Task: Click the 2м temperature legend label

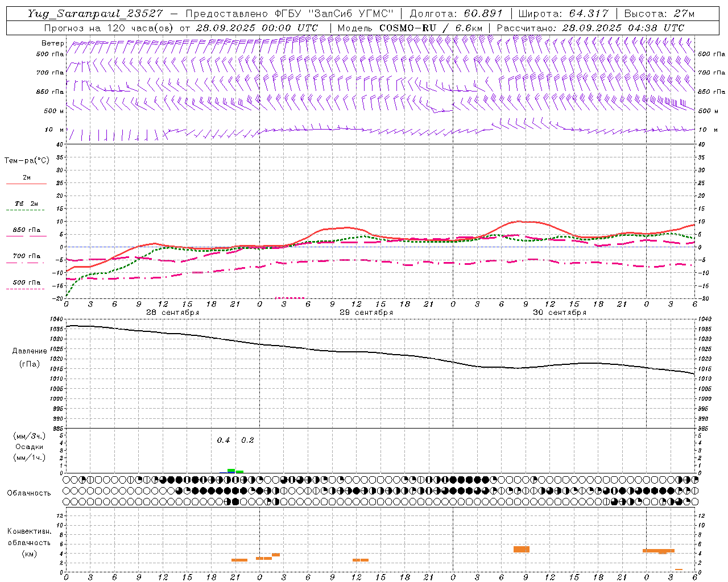Action: tap(27, 177)
